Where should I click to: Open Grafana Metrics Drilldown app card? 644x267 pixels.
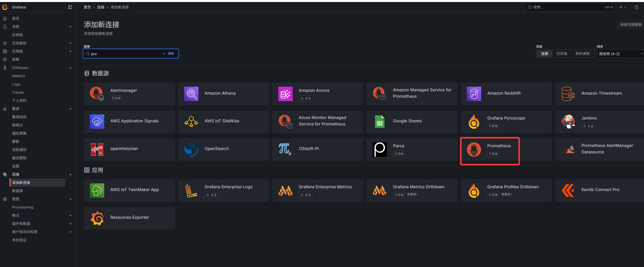click(412, 190)
